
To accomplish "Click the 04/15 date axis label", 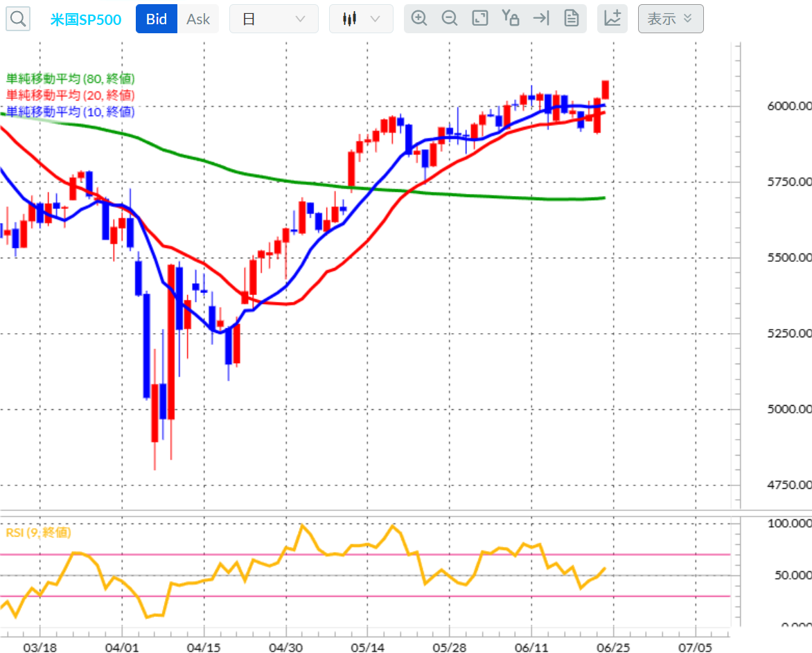I will 204,647.
